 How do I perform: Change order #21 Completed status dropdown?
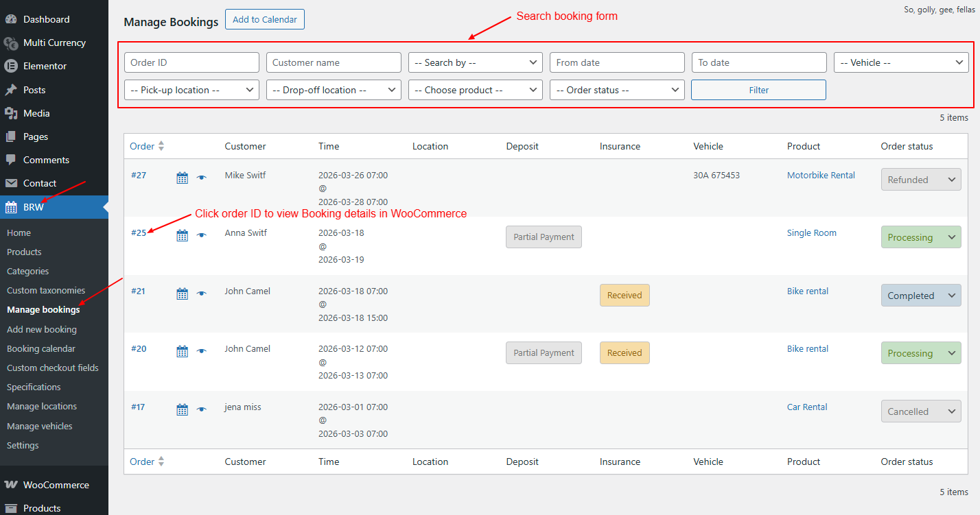coord(920,296)
